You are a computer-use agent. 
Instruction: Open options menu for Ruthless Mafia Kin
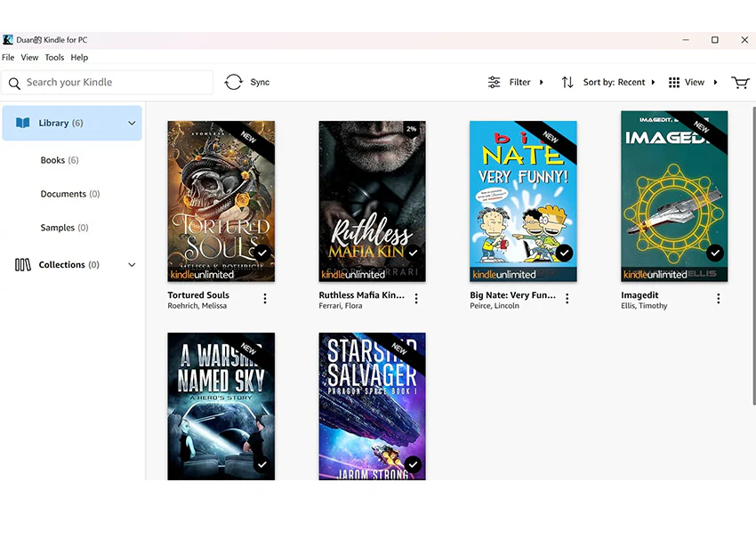(x=416, y=299)
